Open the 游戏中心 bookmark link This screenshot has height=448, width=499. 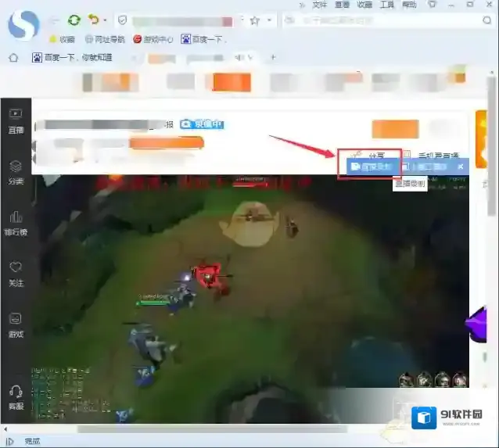click(x=153, y=38)
